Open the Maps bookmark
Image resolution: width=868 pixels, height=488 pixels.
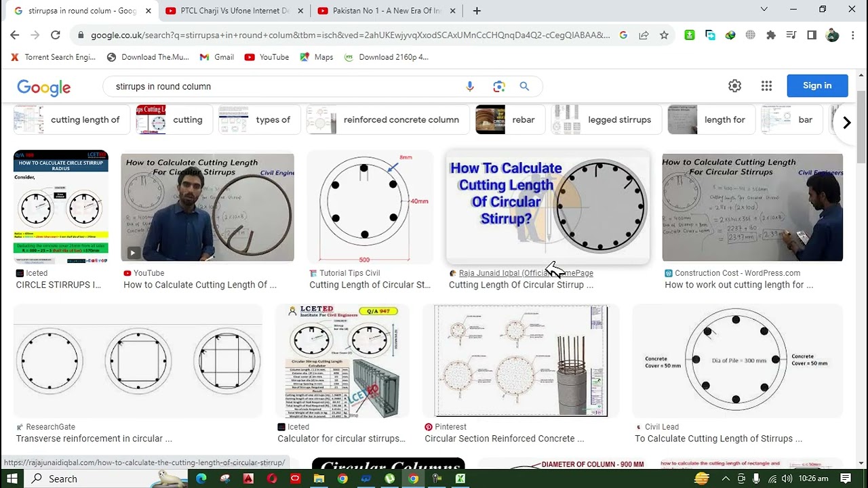[x=317, y=57]
